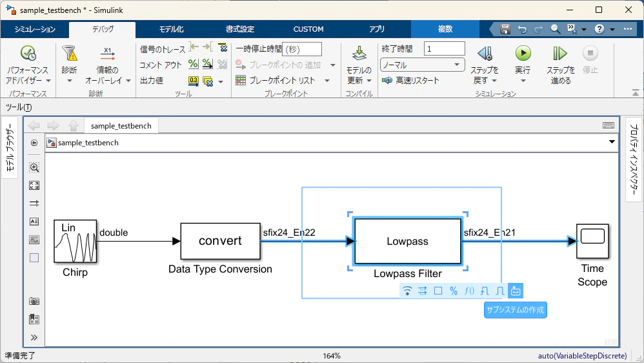The width and height of the screenshot is (644, 363).
Task: Expand the palette with double chevron
Action: (34, 338)
